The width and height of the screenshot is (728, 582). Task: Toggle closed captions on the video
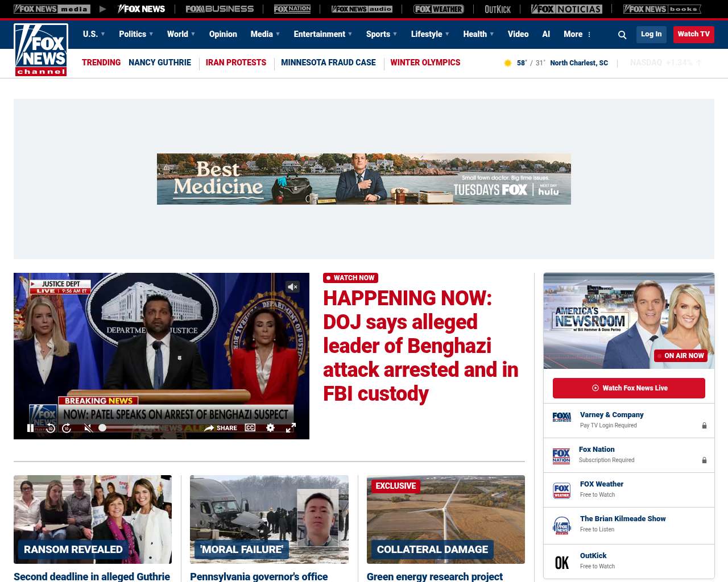250,427
